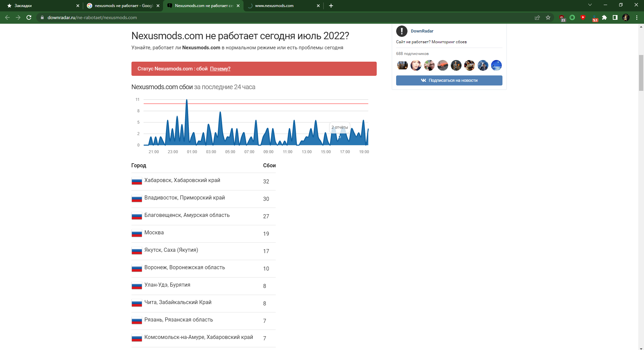The image size is (644, 350).
Task: Switch to the www.nexusmods.com tab
Action: [283, 6]
